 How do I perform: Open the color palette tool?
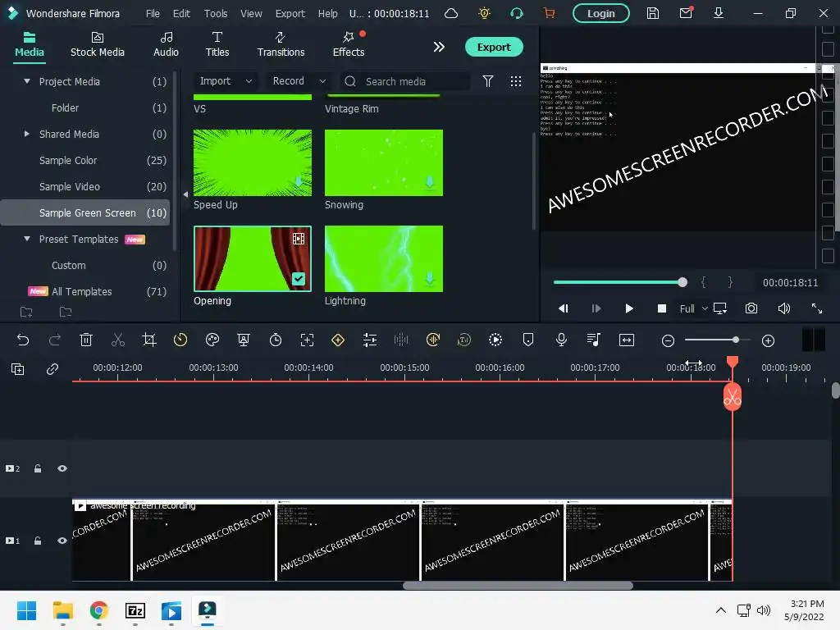pos(212,340)
